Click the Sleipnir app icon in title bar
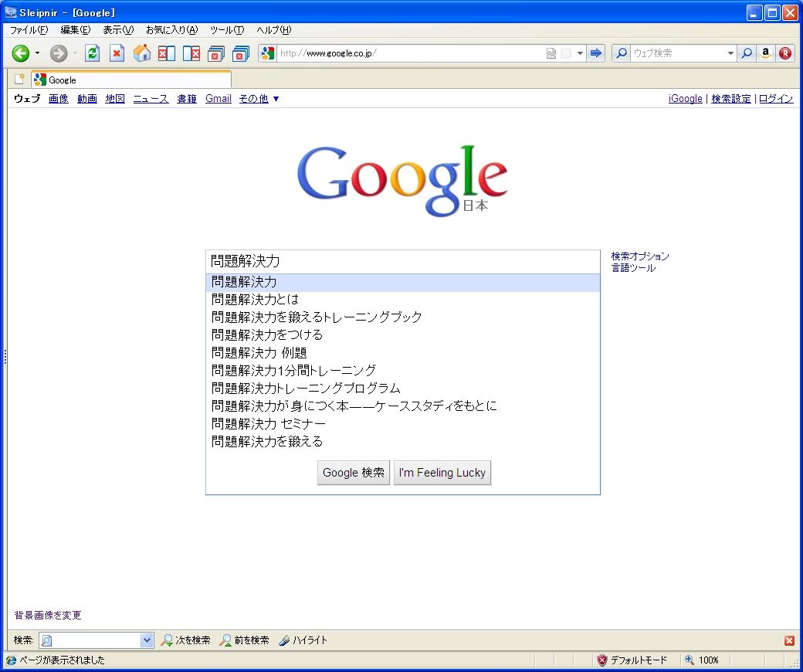 tap(11, 12)
